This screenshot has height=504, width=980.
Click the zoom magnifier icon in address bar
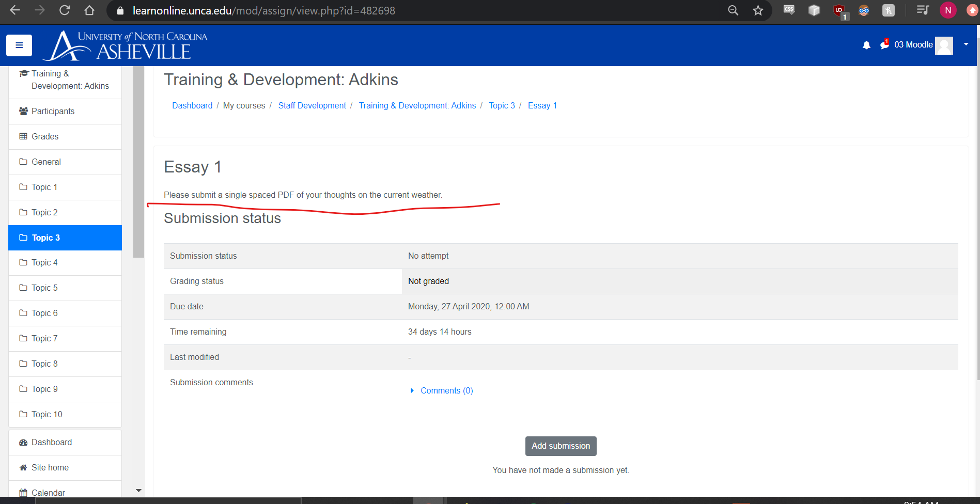pos(733,11)
